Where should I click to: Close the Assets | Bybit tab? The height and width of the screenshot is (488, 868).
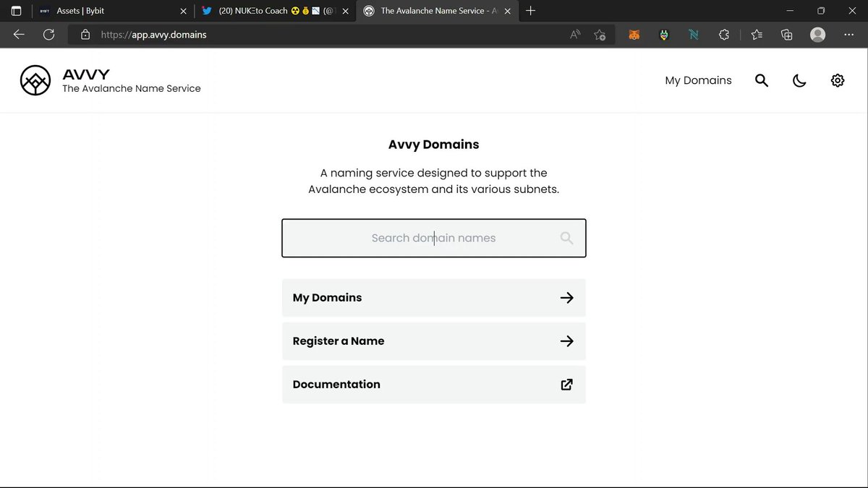tap(184, 11)
